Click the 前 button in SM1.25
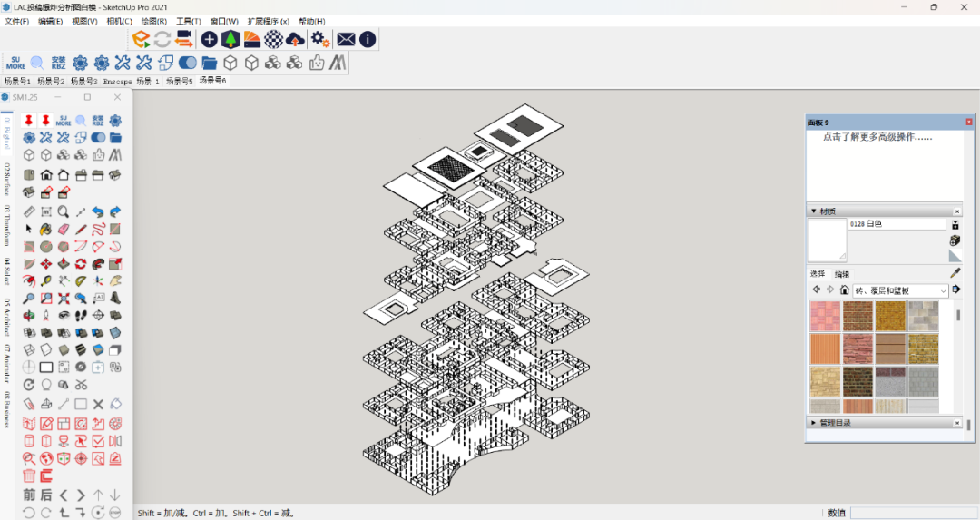Image resolution: width=980 pixels, height=520 pixels. pyautogui.click(x=29, y=495)
